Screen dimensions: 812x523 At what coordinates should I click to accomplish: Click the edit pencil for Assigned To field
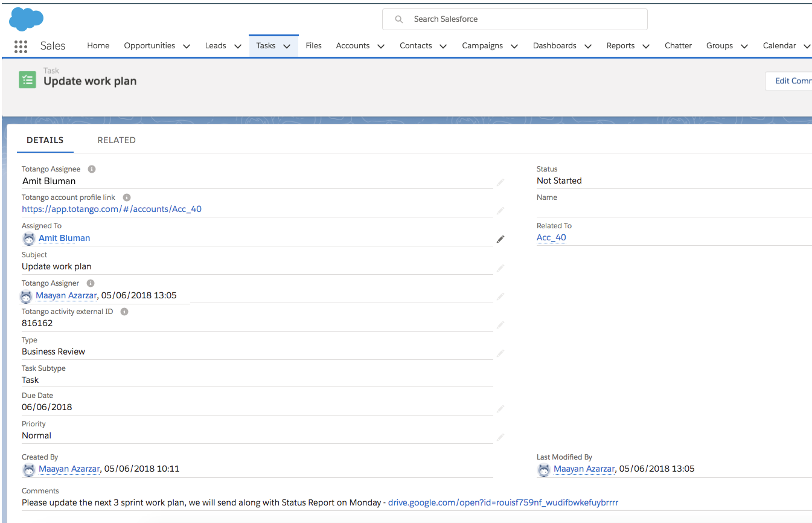[500, 239]
